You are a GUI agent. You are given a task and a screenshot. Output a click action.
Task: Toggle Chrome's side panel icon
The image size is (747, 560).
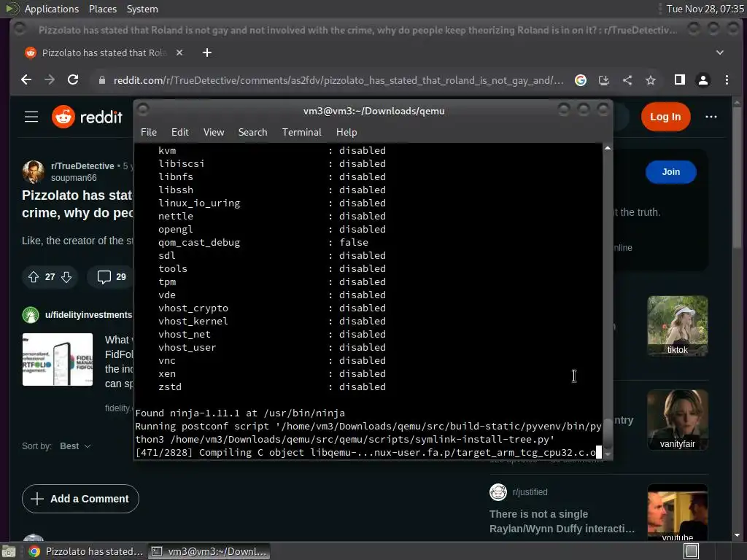point(680,80)
